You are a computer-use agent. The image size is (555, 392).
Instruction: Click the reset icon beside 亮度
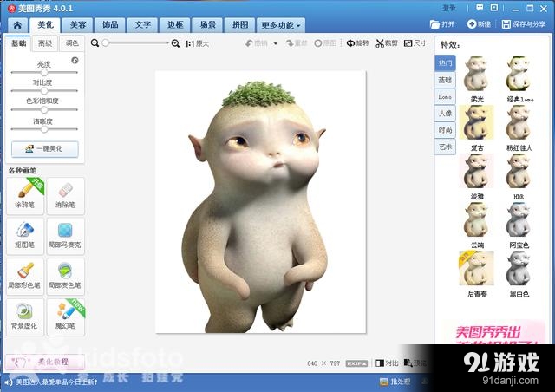coord(75,60)
